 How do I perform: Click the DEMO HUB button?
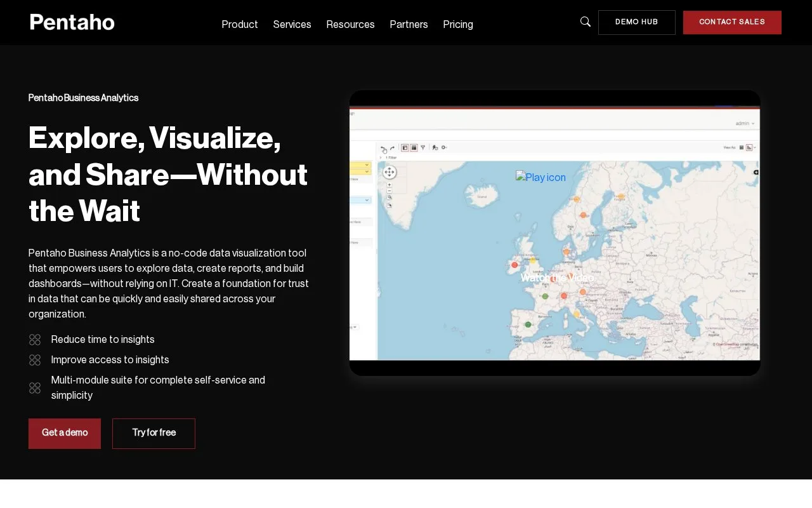coord(637,22)
